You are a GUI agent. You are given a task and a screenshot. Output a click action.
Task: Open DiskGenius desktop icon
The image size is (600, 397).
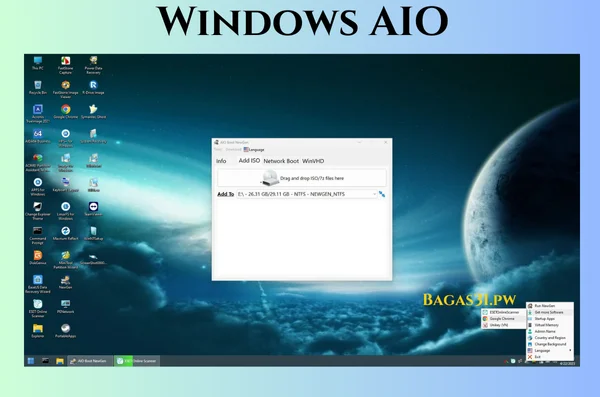[x=38, y=258]
